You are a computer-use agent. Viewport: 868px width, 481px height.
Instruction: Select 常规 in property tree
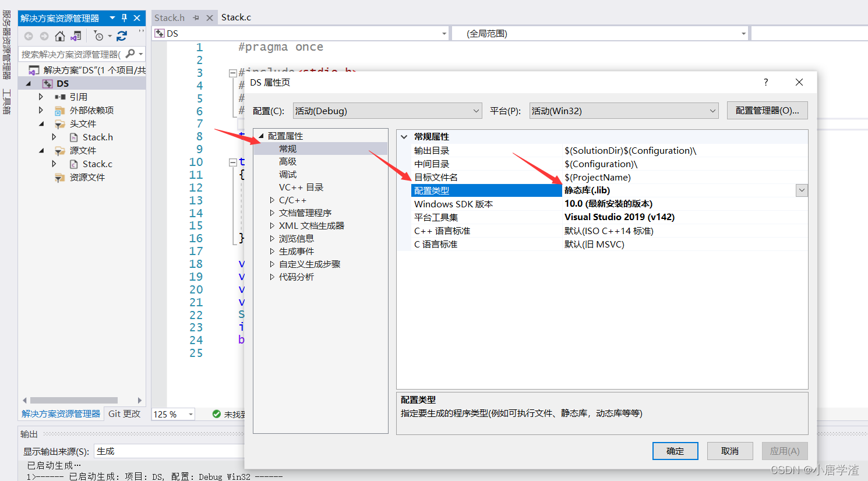pyautogui.click(x=288, y=148)
